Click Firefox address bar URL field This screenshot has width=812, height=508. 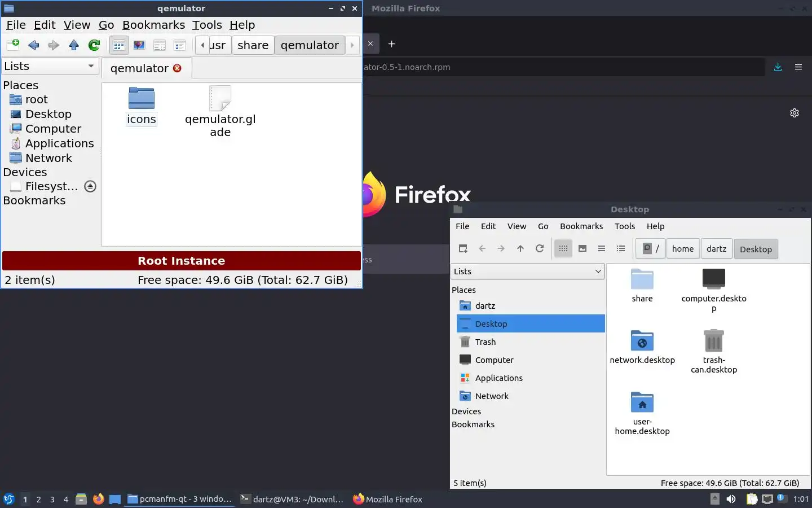pos(564,67)
